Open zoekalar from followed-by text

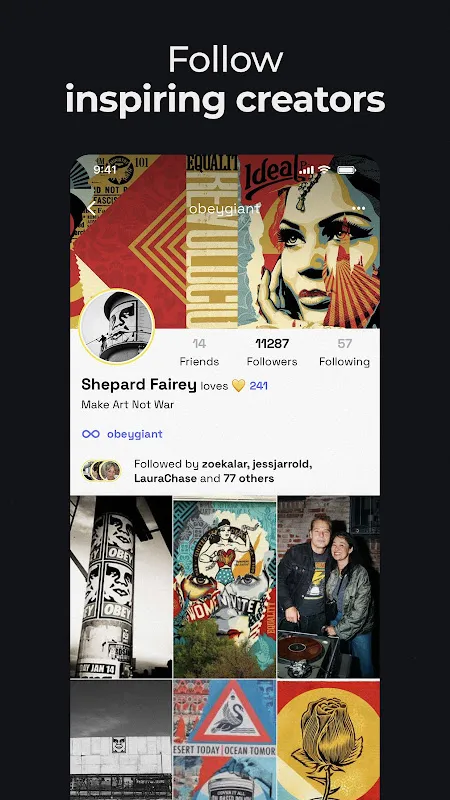(x=222, y=464)
